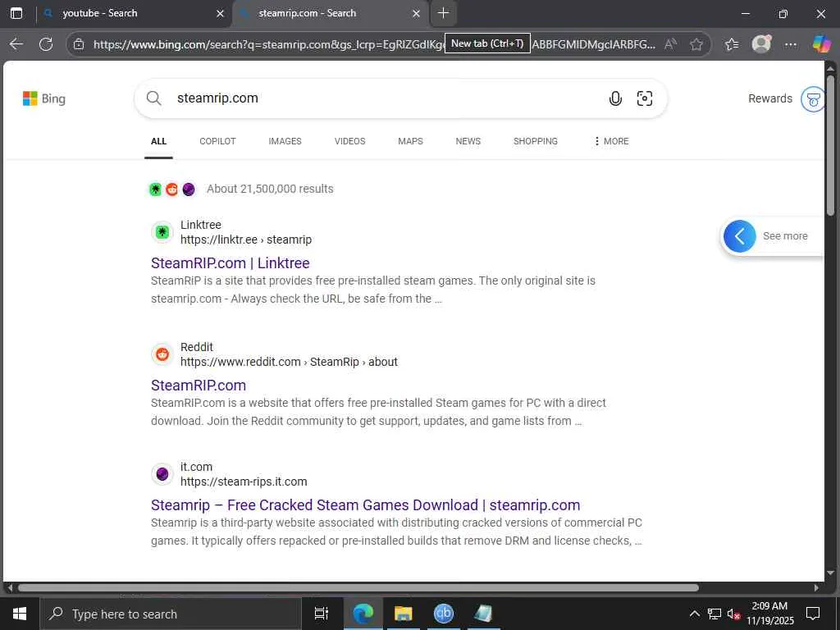840x630 pixels.
Task: Close the youtube - Search tab
Action: (x=220, y=14)
